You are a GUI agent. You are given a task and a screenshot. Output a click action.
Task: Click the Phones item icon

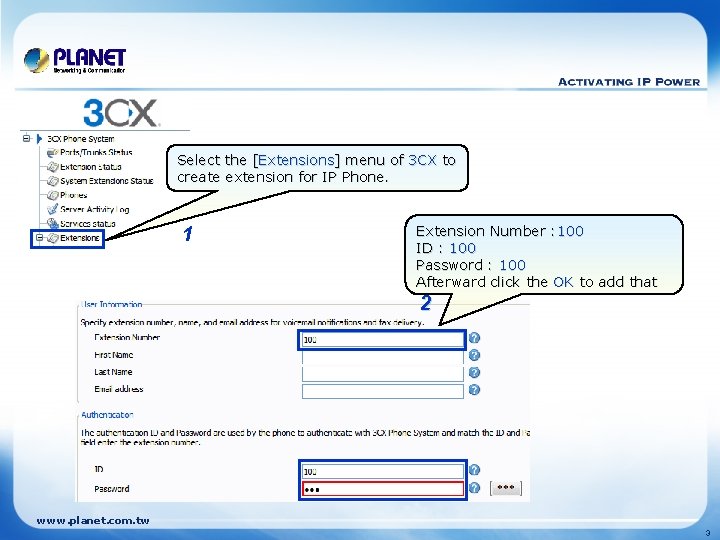(x=52, y=196)
